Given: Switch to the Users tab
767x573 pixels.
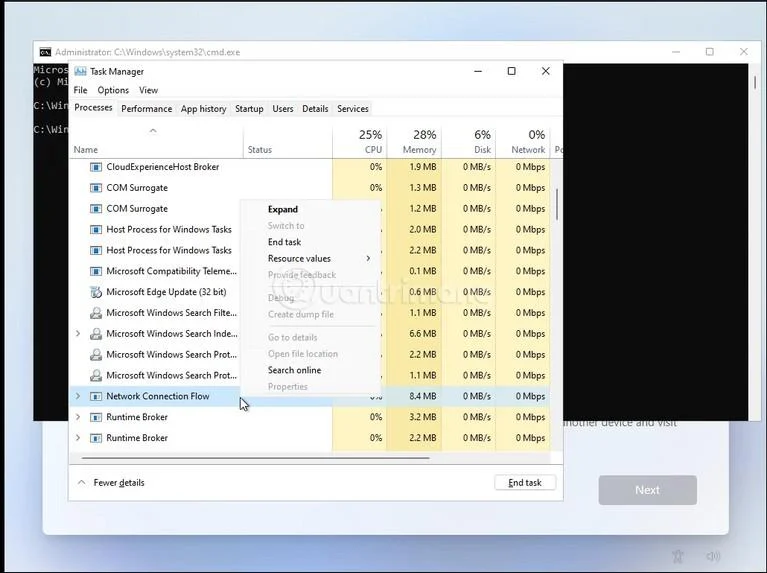Looking at the screenshot, I should tap(283, 109).
